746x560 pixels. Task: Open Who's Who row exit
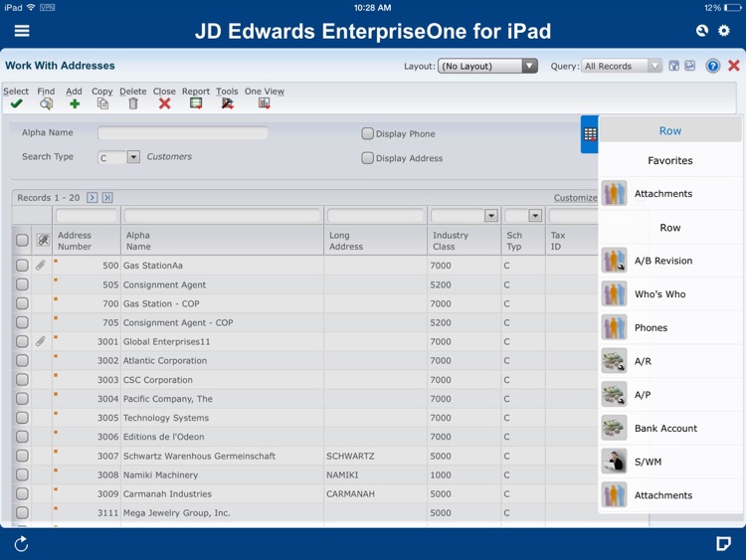(x=669, y=294)
